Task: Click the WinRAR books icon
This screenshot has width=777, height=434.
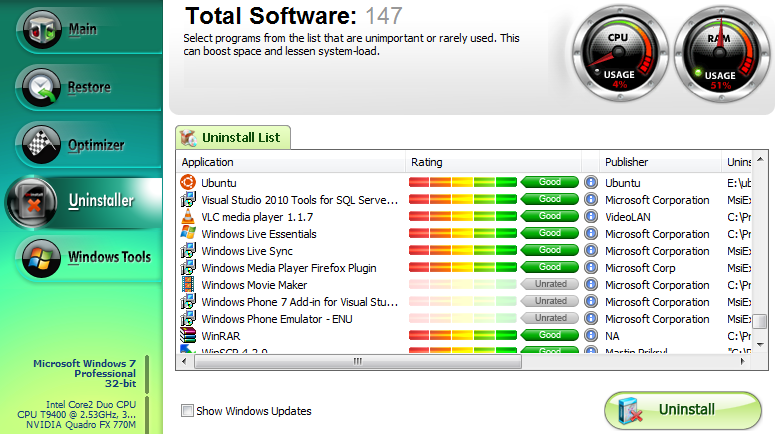Action: coord(188,335)
